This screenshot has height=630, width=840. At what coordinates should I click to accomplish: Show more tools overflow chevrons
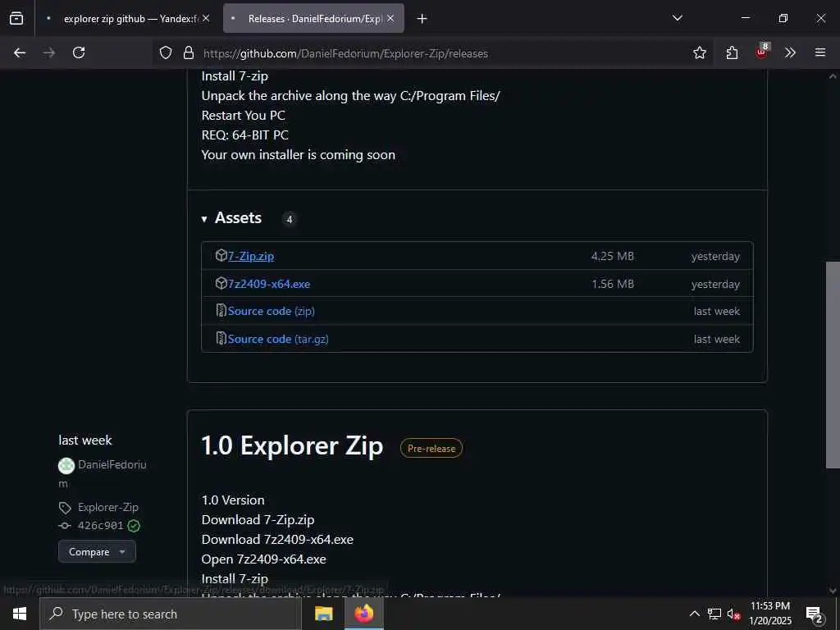coord(790,53)
